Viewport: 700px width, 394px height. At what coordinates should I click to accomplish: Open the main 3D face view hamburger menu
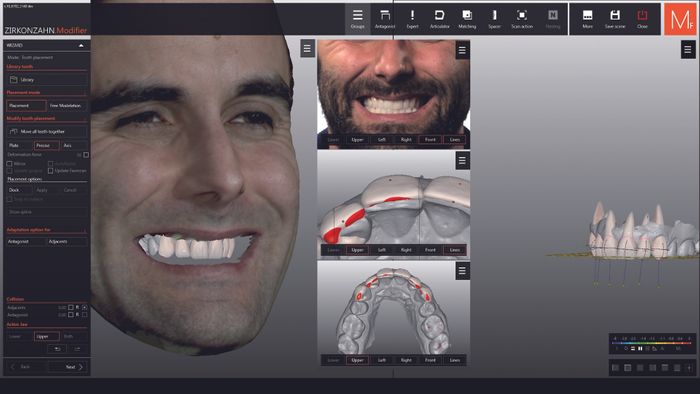point(307,48)
